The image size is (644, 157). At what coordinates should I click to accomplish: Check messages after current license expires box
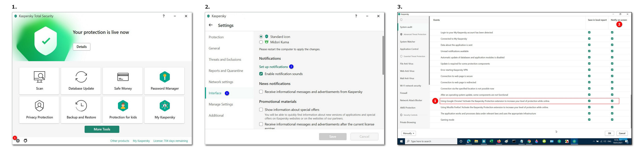click(261, 124)
